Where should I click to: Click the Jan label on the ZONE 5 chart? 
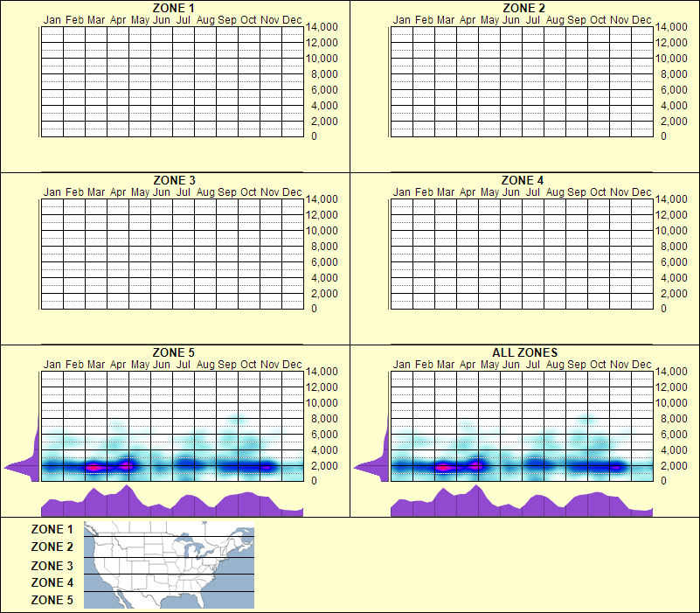tap(53, 365)
